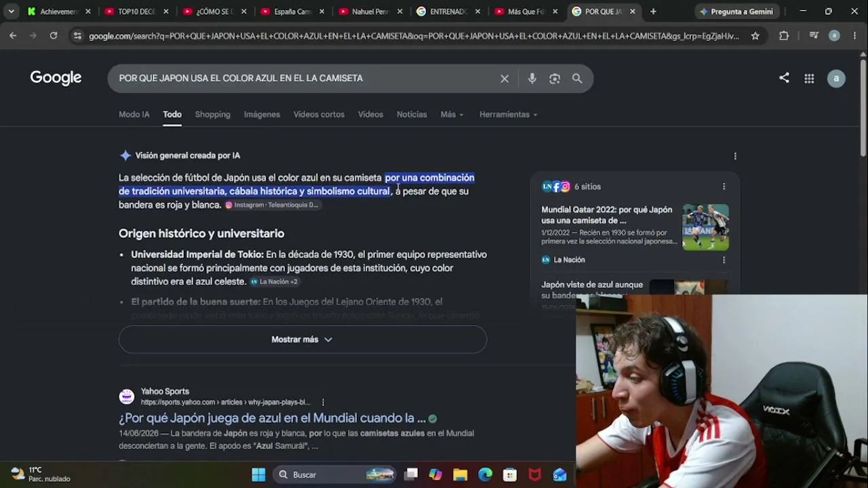Open Chrome media controls icon
Screen dimensions: 868x488
click(x=814, y=36)
